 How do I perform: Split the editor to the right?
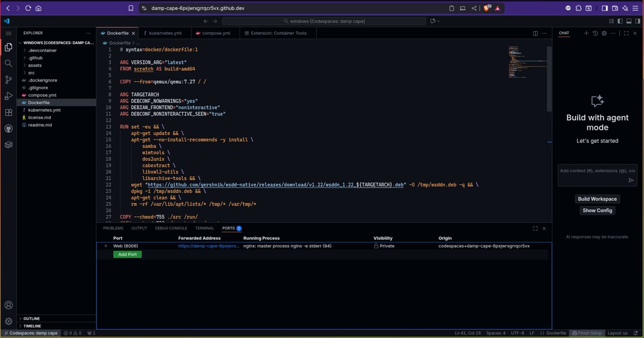tap(536, 33)
